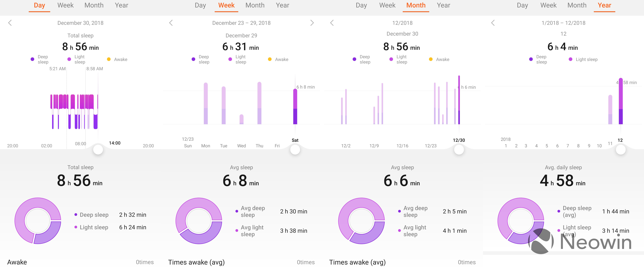644x267 pixels.
Task: Select Day tab in first sleep panel
Action: coord(39,5)
